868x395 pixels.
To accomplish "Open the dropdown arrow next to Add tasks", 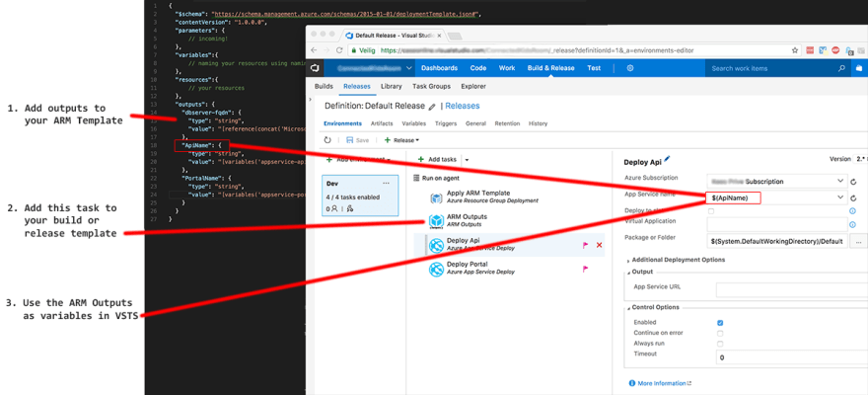I will coord(467,159).
